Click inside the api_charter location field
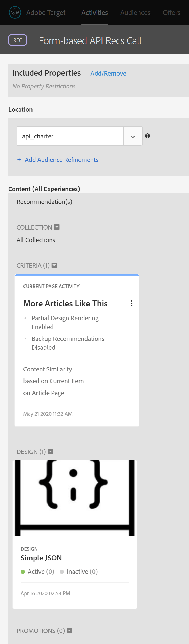This screenshot has height=644, width=189. point(70,136)
